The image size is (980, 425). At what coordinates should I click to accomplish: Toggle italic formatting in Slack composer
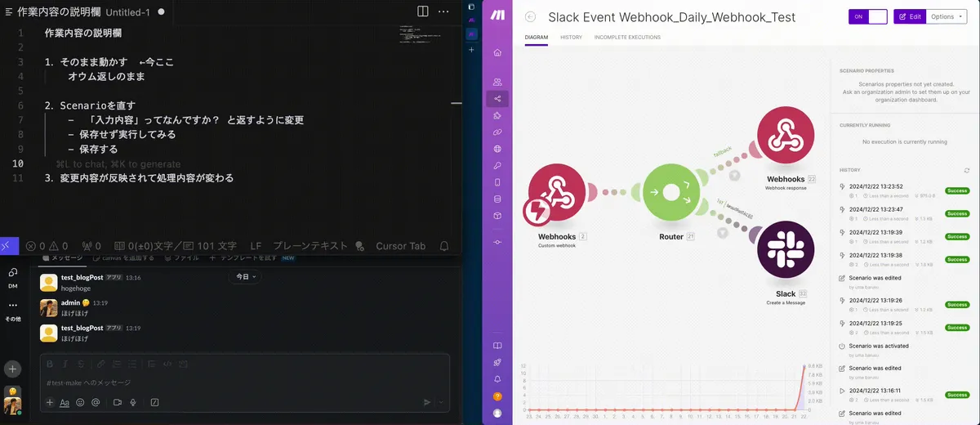point(65,364)
